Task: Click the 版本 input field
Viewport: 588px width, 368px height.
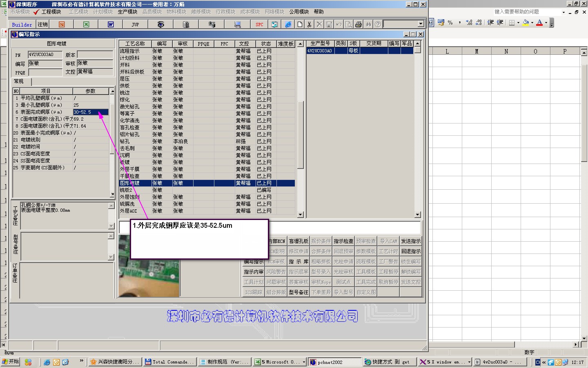Action: [95, 54]
